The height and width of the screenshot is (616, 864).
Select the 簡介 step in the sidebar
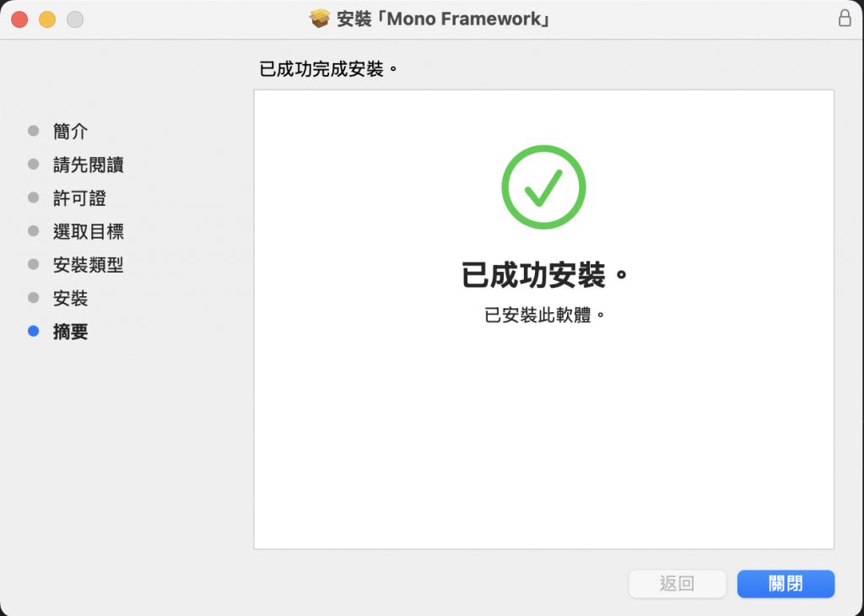tap(71, 131)
